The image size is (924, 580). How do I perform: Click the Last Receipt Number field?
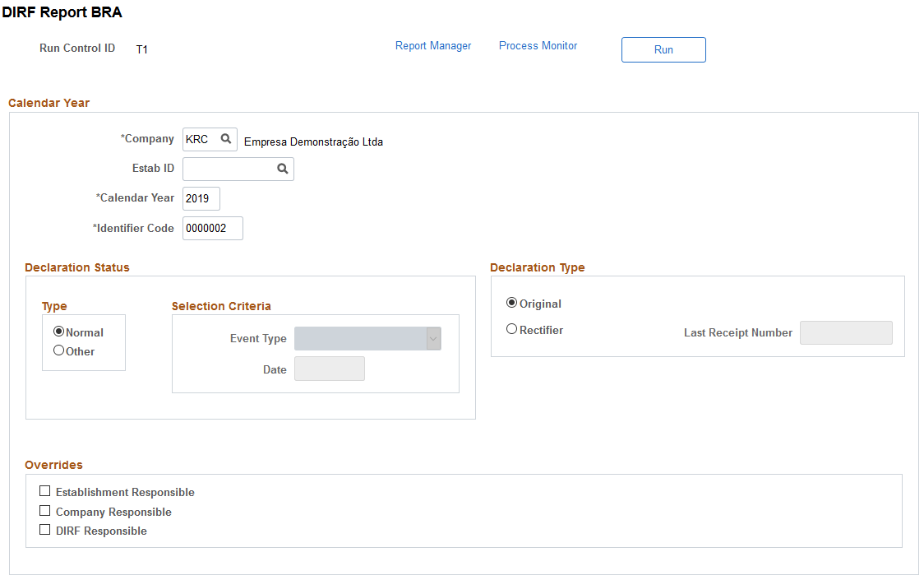click(846, 332)
